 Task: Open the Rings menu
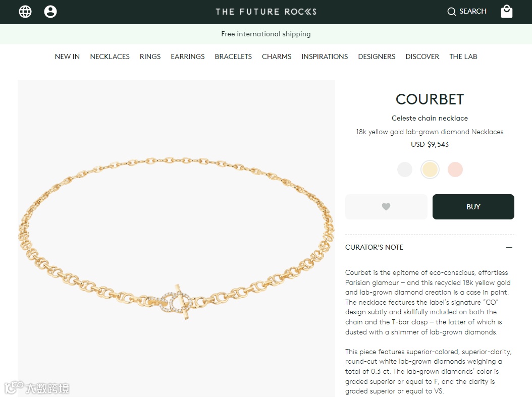pyautogui.click(x=150, y=56)
